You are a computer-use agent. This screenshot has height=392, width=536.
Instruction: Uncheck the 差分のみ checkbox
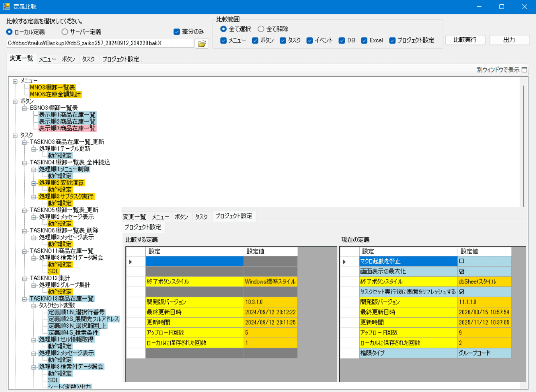[x=177, y=32]
